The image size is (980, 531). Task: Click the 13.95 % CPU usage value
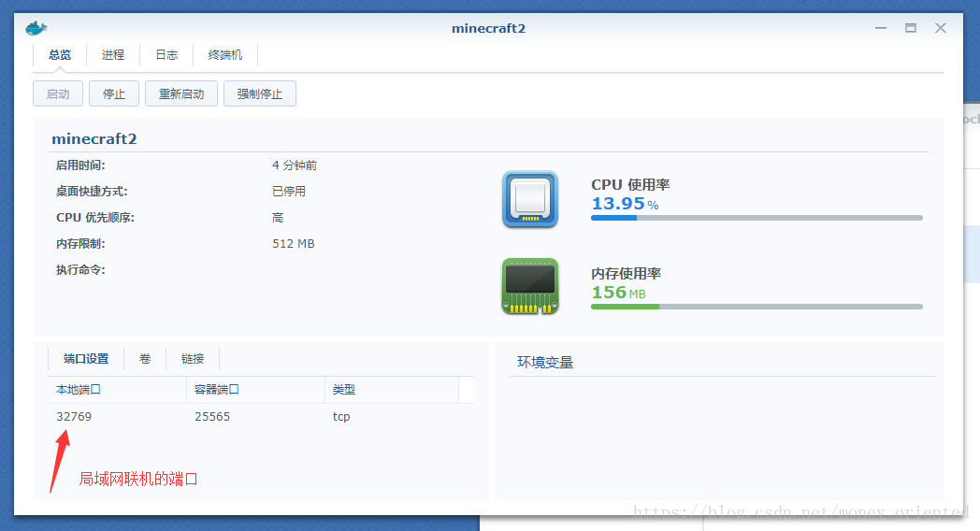coord(625,204)
